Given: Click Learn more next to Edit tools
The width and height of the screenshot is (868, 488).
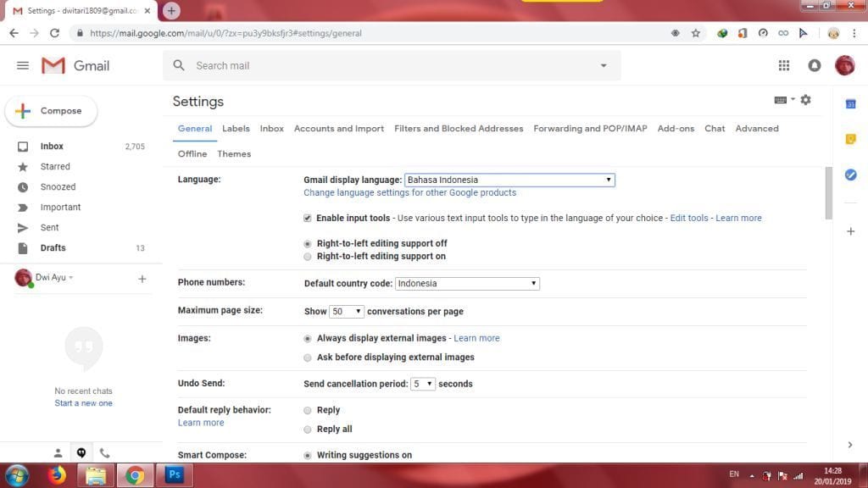Looking at the screenshot, I should tap(738, 218).
